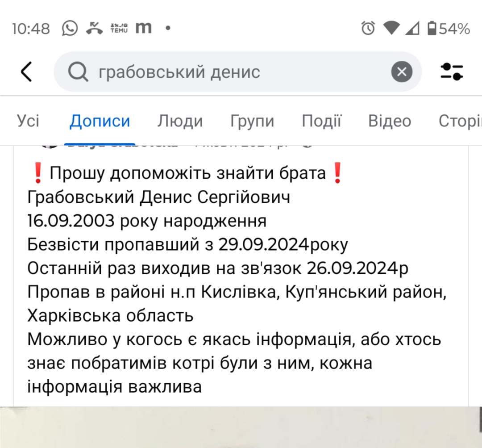This screenshot has width=482, height=448.
Task: Tap the battery 54% indicator
Action: coord(449,29)
